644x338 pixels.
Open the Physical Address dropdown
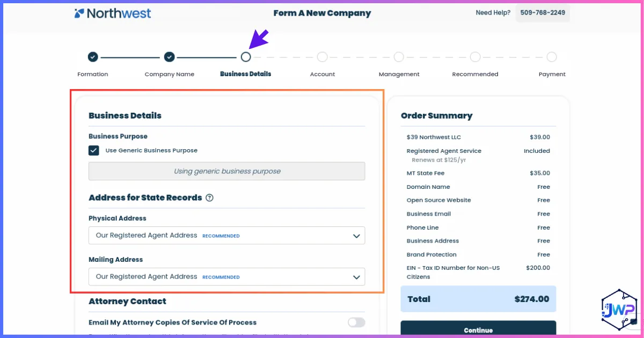(x=226, y=236)
